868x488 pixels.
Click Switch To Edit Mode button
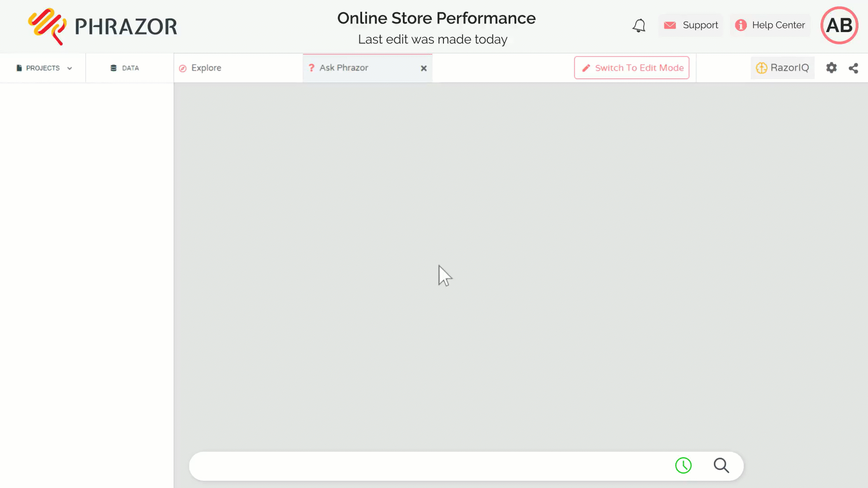tap(632, 68)
